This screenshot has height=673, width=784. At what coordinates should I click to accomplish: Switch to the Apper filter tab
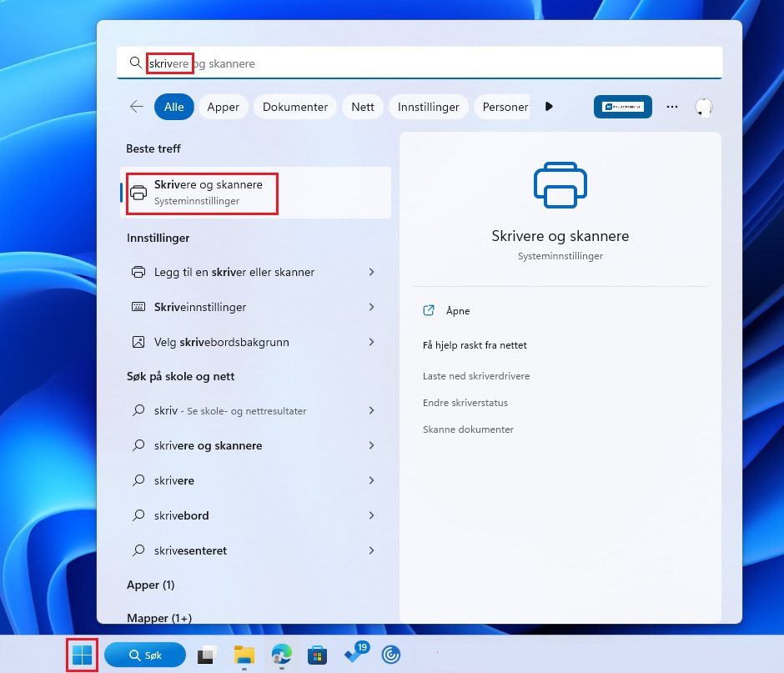(x=223, y=107)
